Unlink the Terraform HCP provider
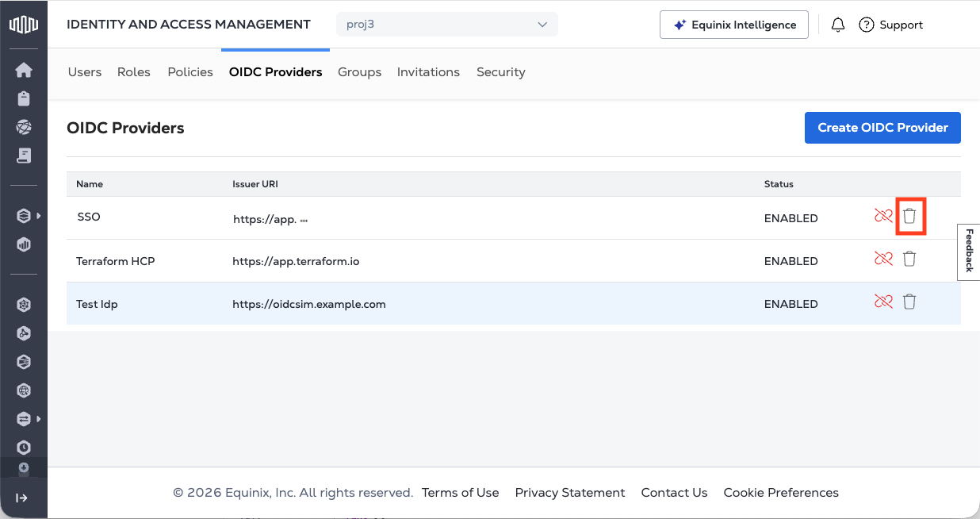This screenshot has width=980, height=519. point(882,258)
